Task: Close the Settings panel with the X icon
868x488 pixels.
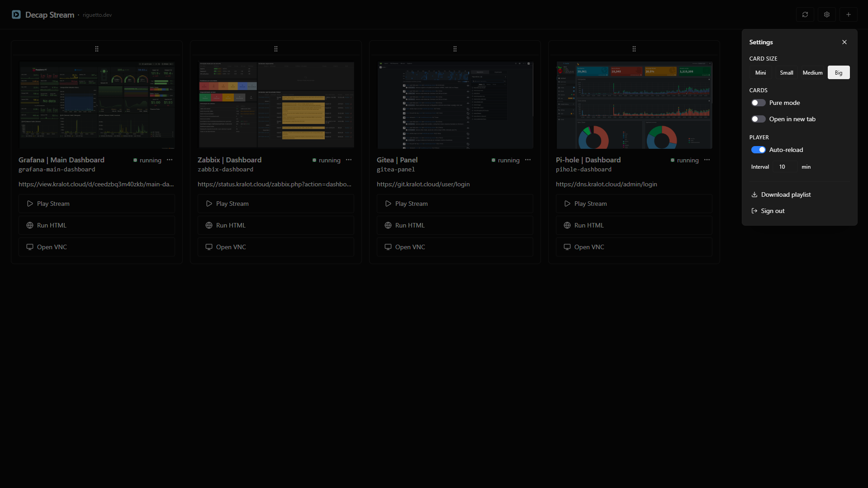Action: 844,42
